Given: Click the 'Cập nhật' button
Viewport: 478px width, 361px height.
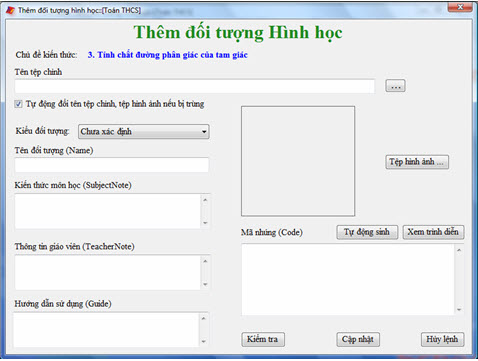Looking at the screenshot, I should pyautogui.click(x=358, y=339).
